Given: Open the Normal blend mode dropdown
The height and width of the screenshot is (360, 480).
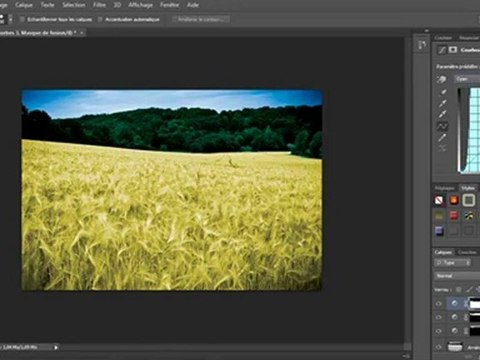Looking at the screenshot, I should [457, 276].
